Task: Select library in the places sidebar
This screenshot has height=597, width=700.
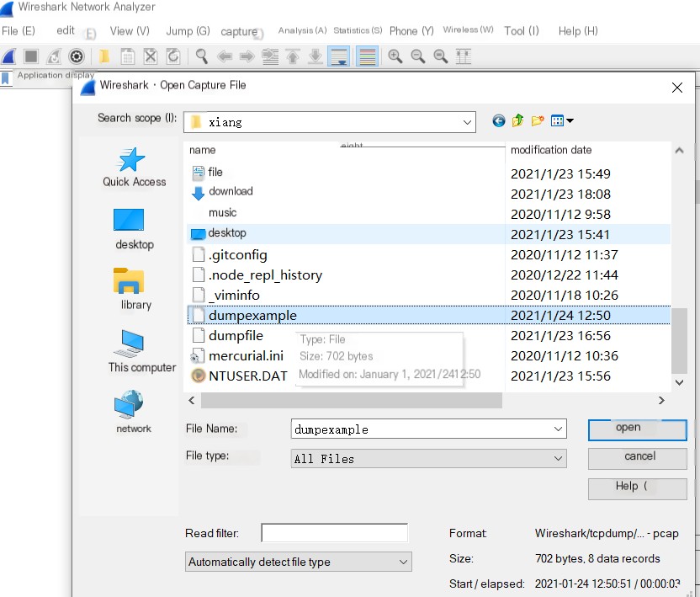Action: coord(134,289)
